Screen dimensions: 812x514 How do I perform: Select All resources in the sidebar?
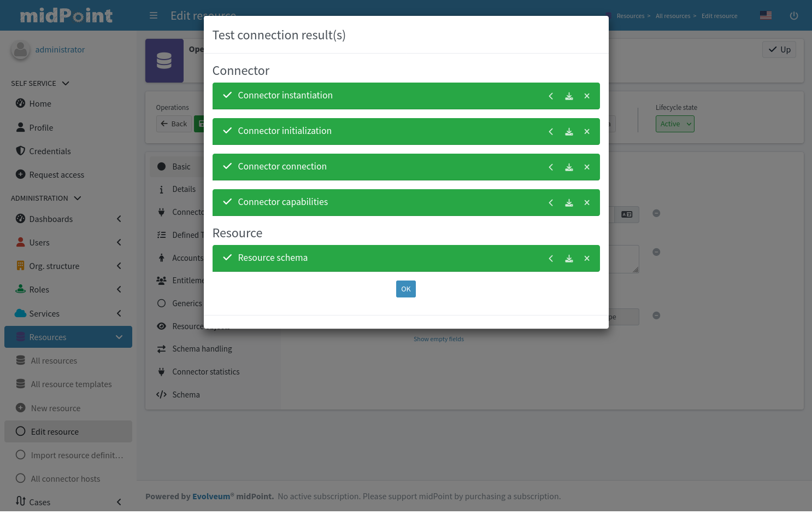(x=54, y=360)
